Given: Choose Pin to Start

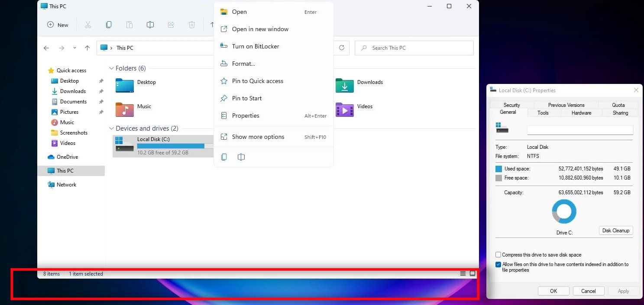Looking at the screenshot, I should coord(274,98).
